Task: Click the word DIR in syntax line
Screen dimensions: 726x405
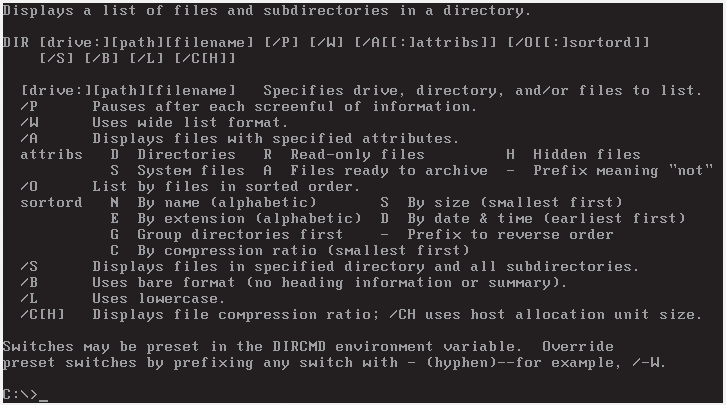Action: pos(15,43)
